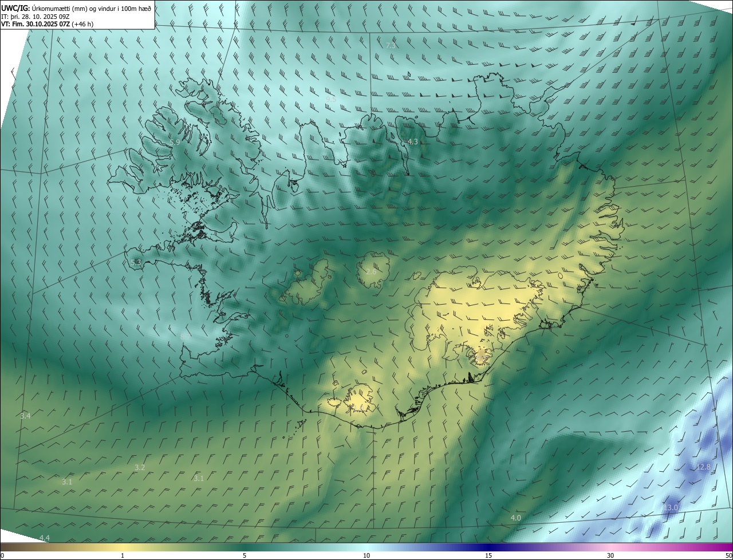This screenshot has width=733, height=560.
Task: Click the 15 tick on the colour scale
Action: [x=488, y=555]
